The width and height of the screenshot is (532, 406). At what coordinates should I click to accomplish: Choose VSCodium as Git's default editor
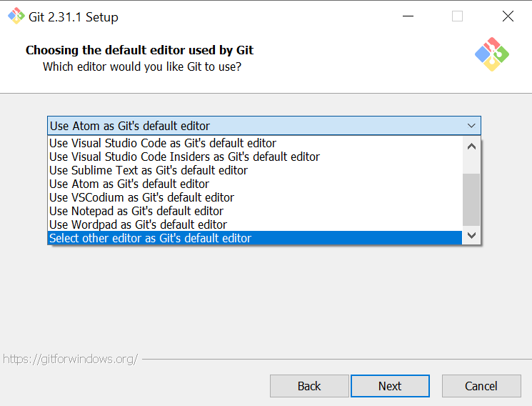coord(141,197)
